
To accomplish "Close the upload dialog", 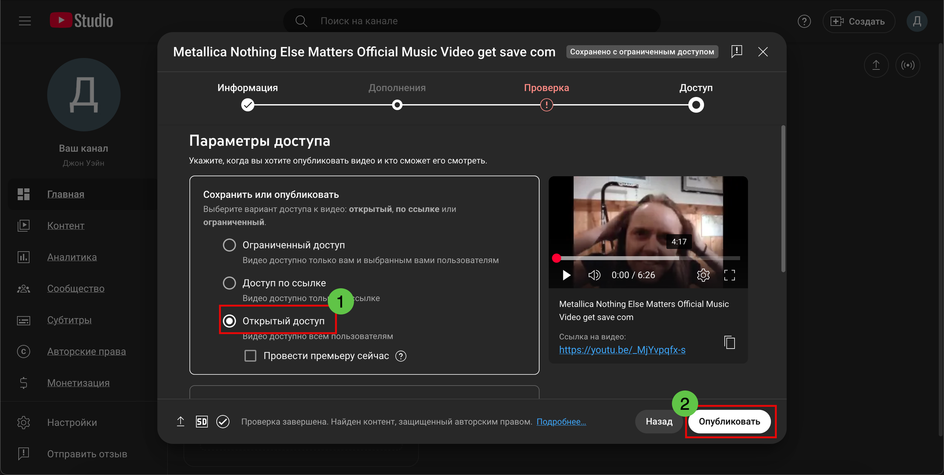I will point(763,52).
